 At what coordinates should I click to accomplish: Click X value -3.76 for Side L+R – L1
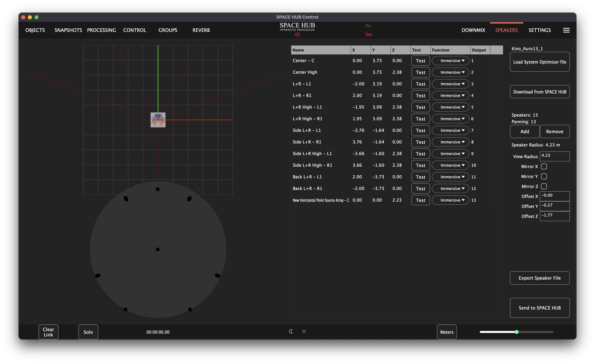[x=358, y=130]
